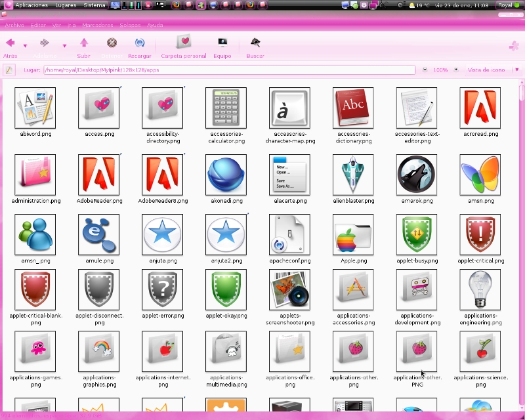
Task: Select the acroread.png icon
Action: (480, 108)
